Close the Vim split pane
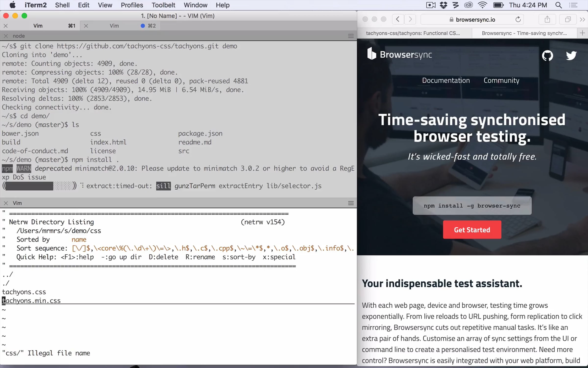Viewport: 588px width, 368px height. tap(6, 203)
